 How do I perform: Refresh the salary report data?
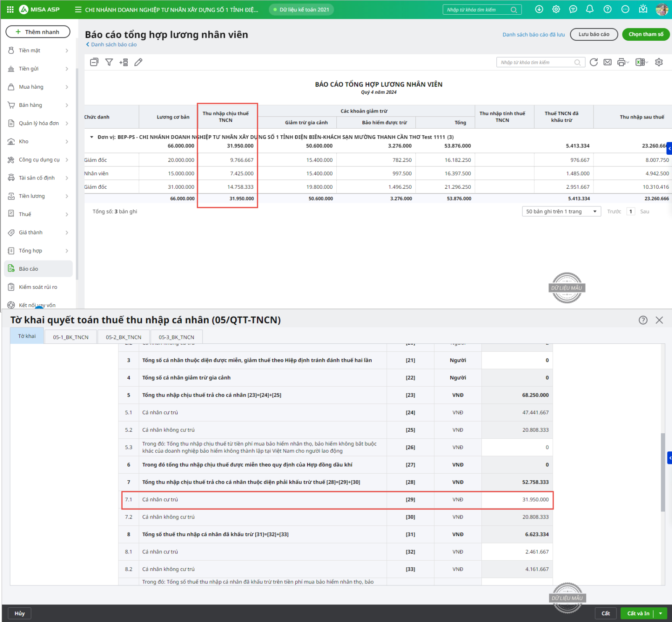click(593, 62)
